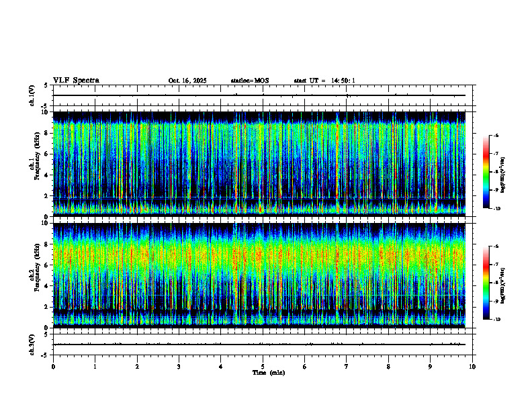Click the "VLF Spectra" plot title
Screen dimensions: 532x411
76,81
